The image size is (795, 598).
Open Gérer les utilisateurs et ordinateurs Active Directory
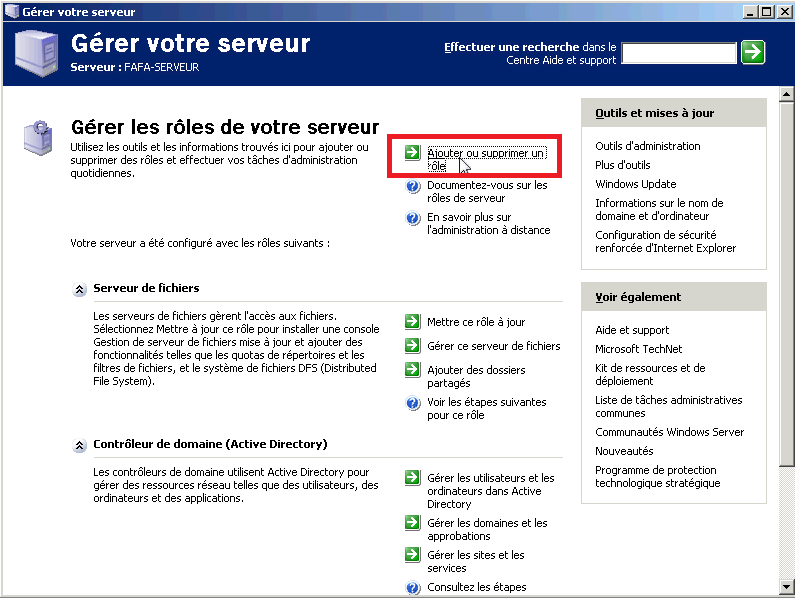click(x=491, y=490)
